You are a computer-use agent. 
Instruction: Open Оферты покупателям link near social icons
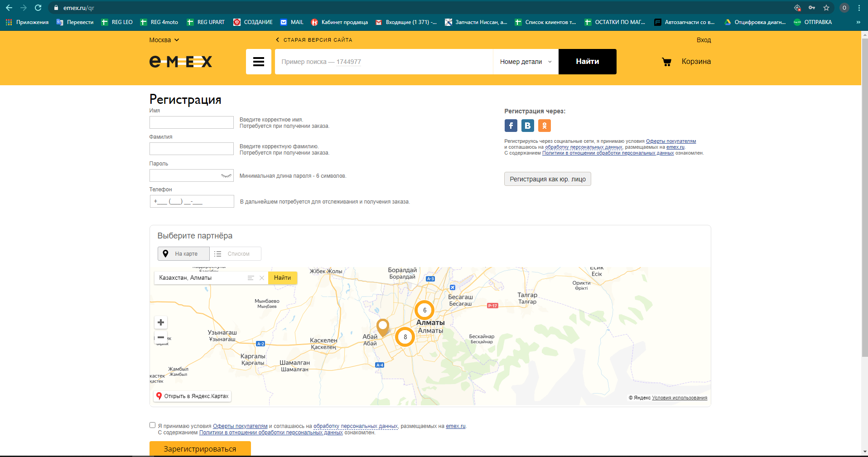point(671,141)
